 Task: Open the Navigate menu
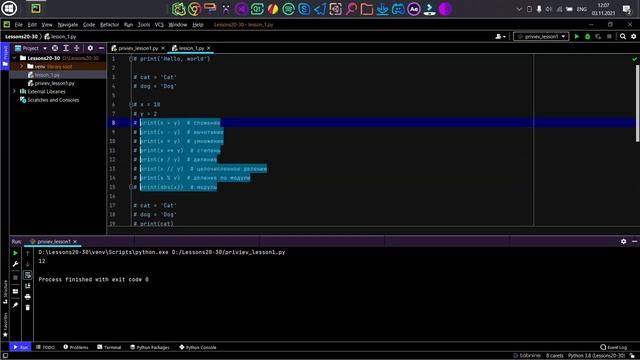[x=68, y=25]
